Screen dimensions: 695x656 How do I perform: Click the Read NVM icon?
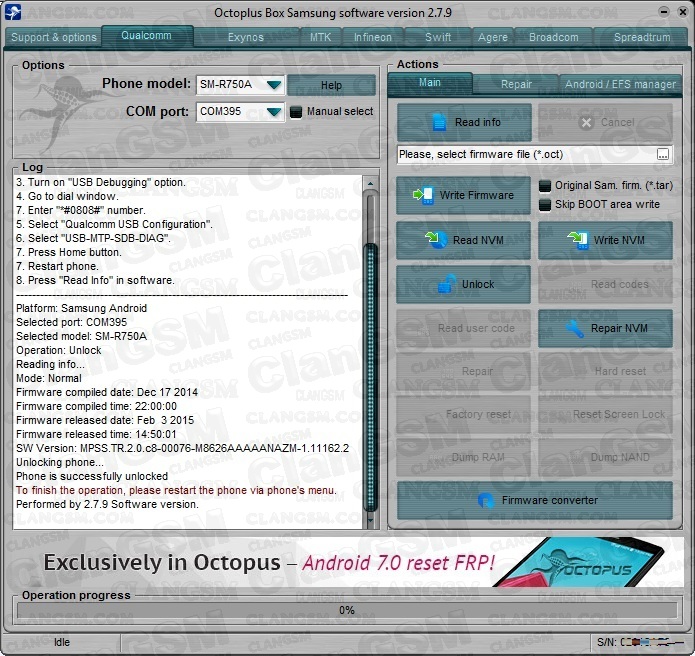coord(436,240)
